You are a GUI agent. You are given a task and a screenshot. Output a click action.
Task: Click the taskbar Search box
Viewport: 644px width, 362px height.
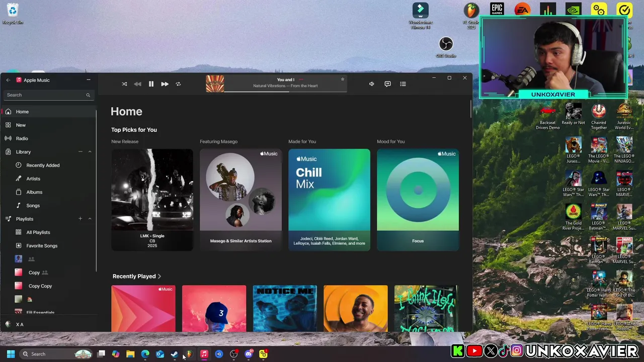coord(56,354)
